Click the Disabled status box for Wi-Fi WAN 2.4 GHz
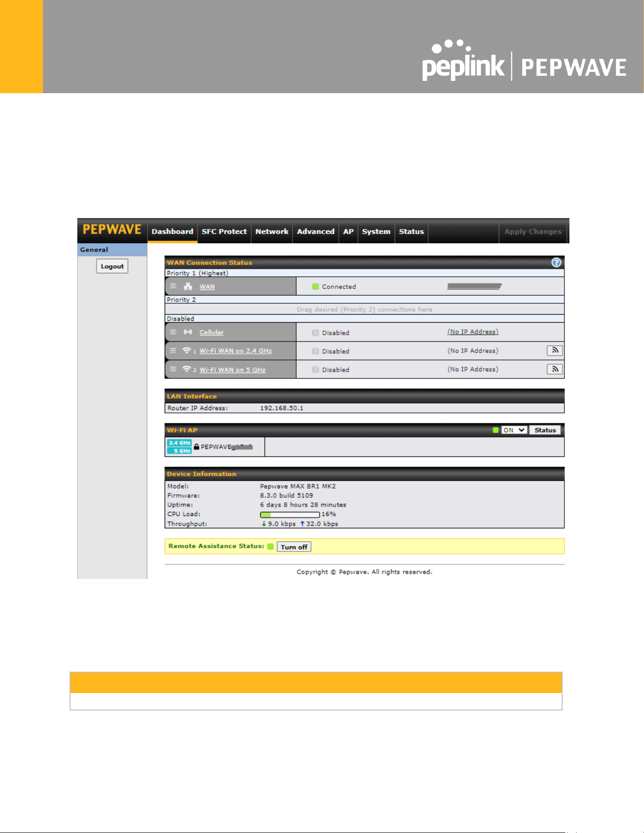 pos(316,351)
